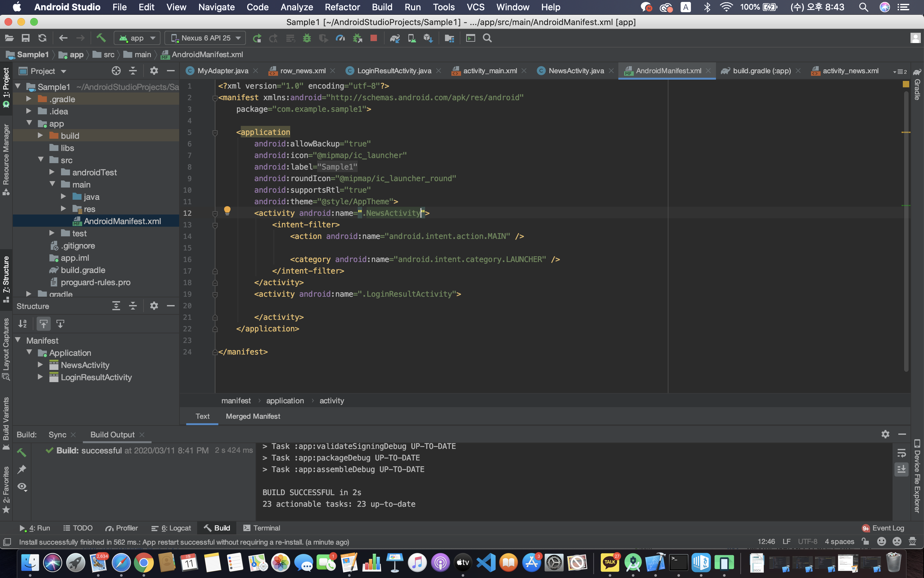Image resolution: width=924 pixels, height=578 pixels.
Task: Click the Make Project hammer icon
Action: pyautogui.click(x=101, y=38)
